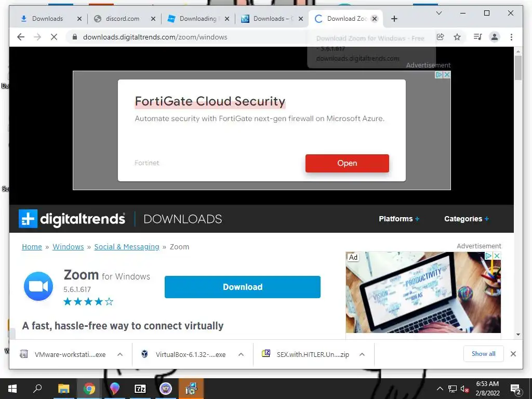The width and height of the screenshot is (532, 399).
Task: View site info via padlock icon
Action: point(75,37)
